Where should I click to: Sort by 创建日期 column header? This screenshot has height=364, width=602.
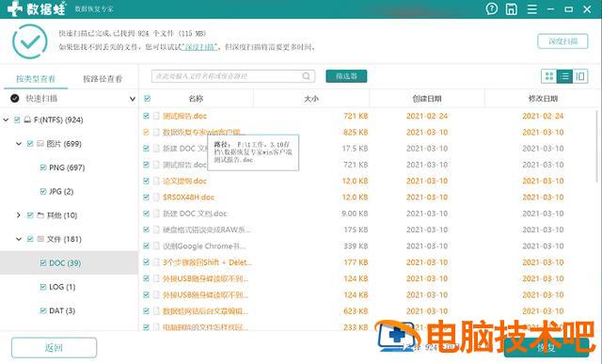coord(427,99)
